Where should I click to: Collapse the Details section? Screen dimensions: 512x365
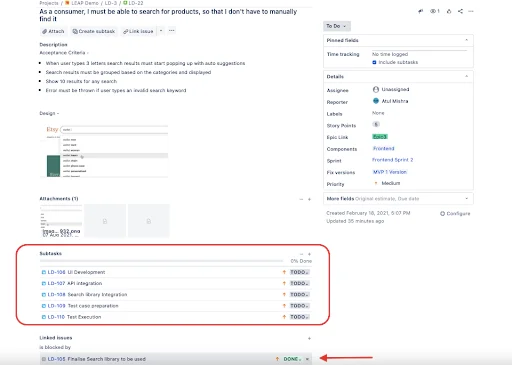pyautogui.click(x=467, y=76)
